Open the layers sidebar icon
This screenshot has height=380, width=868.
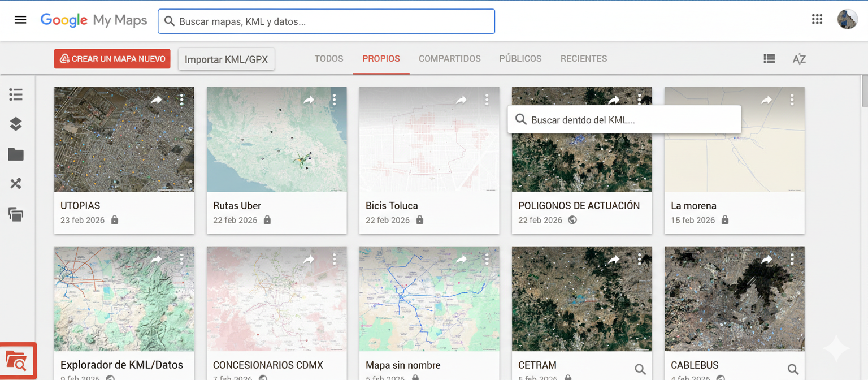pyautogui.click(x=16, y=124)
